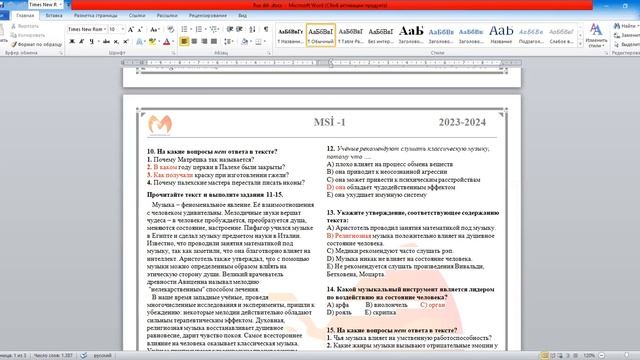
Task: Open the Вставка tab
Action: click(54, 16)
